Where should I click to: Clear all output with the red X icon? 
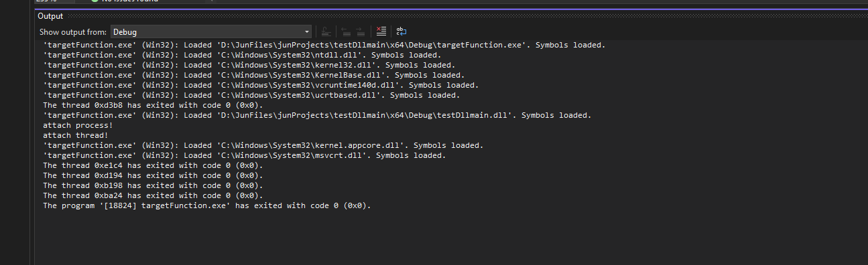tap(381, 31)
